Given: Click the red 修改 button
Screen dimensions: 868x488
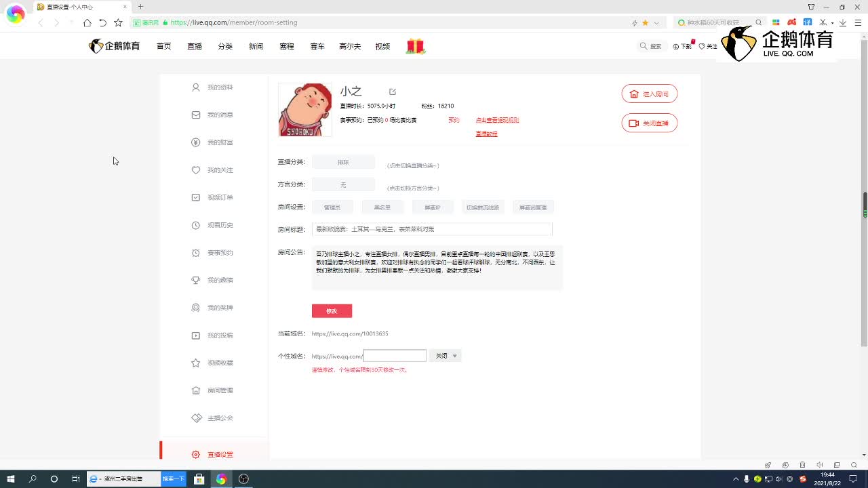Looking at the screenshot, I should 332,311.
